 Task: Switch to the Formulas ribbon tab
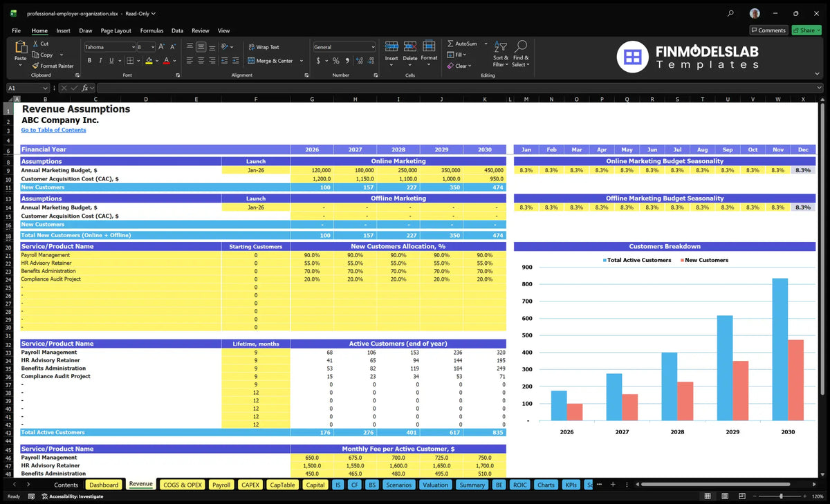click(x=151, y=30)
